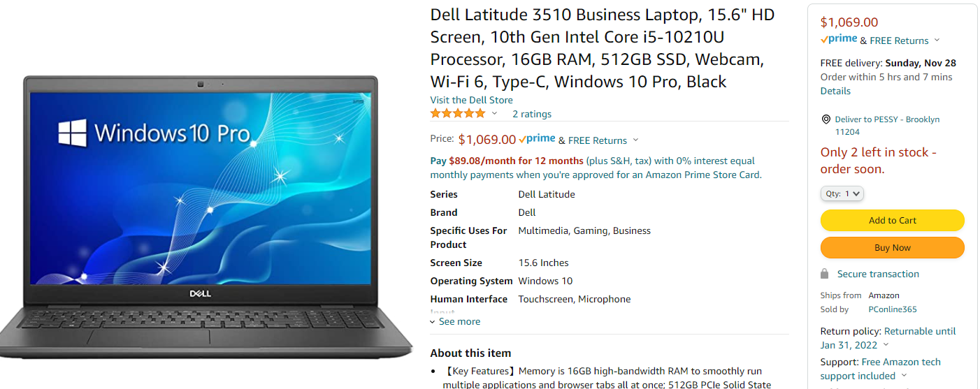Expand See more product details
This screenshot has width=980, height=389.
pyautogui.click(x=455, y=321)
